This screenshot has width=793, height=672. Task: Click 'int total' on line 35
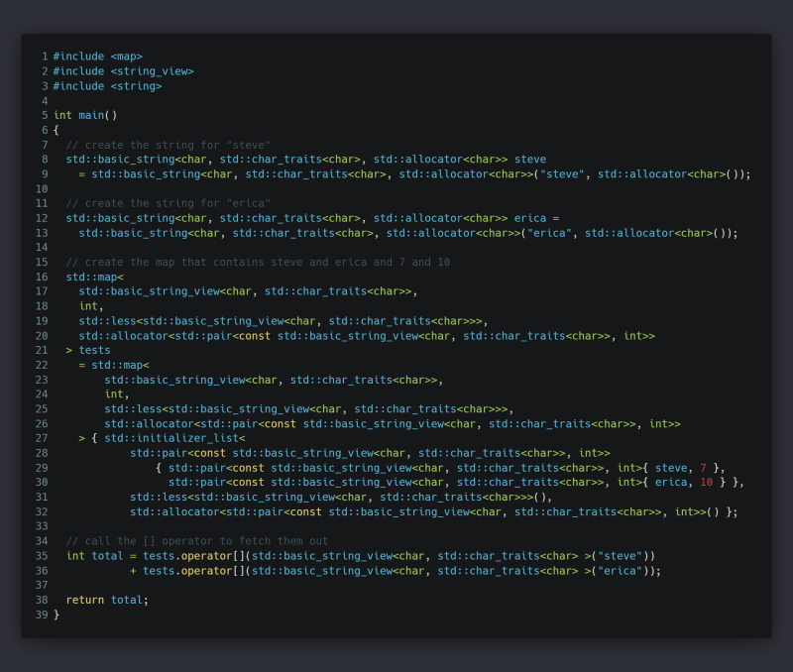[x=95, y=556]
